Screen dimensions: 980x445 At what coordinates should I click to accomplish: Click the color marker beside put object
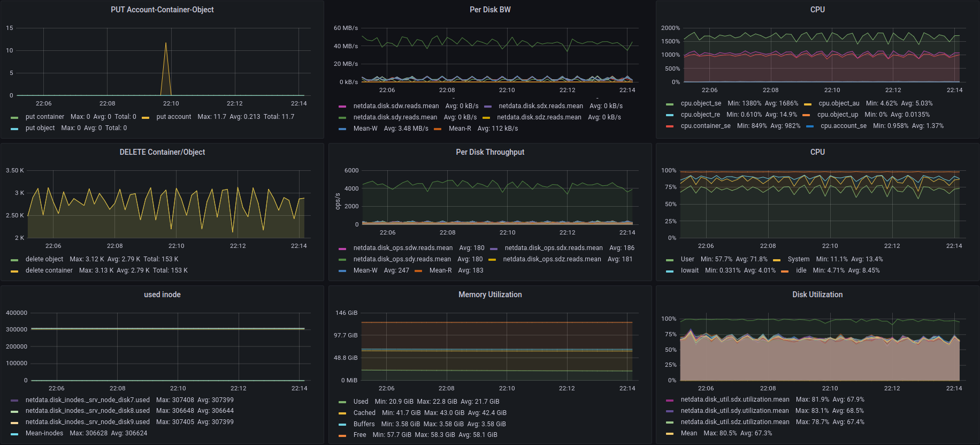(x=14, y=129)
